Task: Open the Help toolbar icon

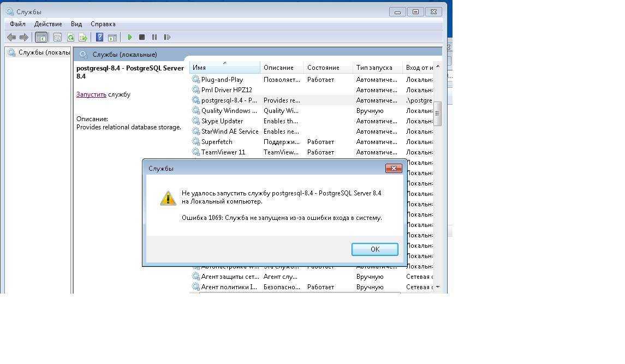Action: (x=100, y=38)
